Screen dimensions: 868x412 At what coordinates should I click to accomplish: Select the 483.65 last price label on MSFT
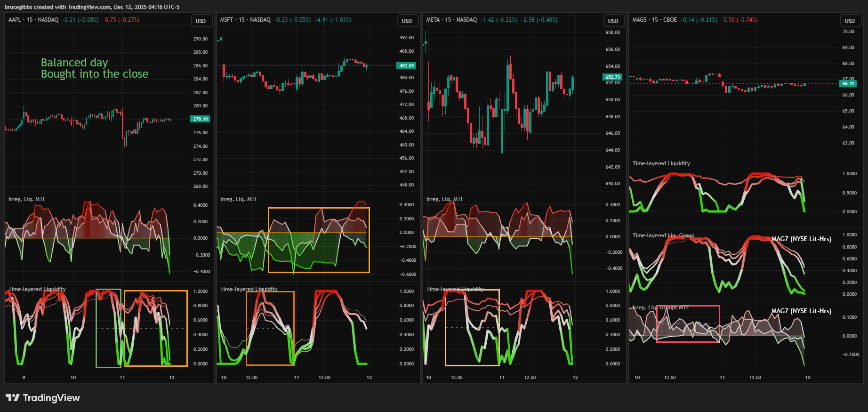coord(406,66)
